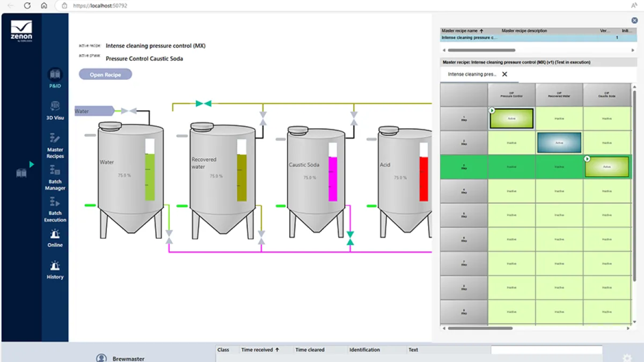Image resolution: width=644 pixels, height=362 pixels.
Task: Click the Recovered water tank level gauge
Action: pos(241,169)
